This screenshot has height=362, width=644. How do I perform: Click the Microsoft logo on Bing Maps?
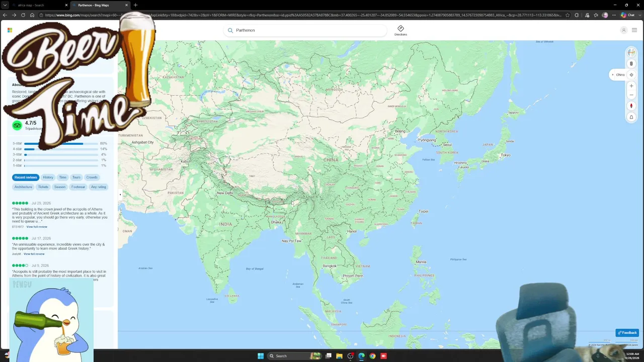point(10,30)
